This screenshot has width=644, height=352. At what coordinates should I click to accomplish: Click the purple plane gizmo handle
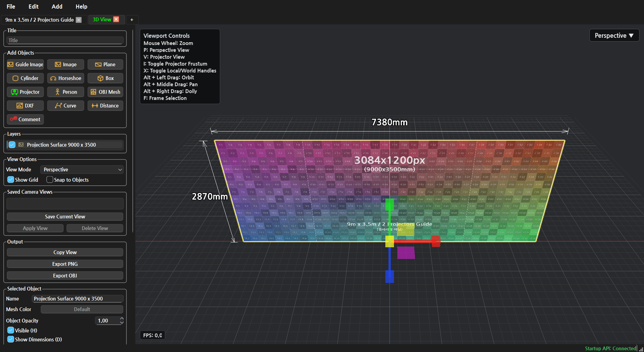(x=406, y=252)
